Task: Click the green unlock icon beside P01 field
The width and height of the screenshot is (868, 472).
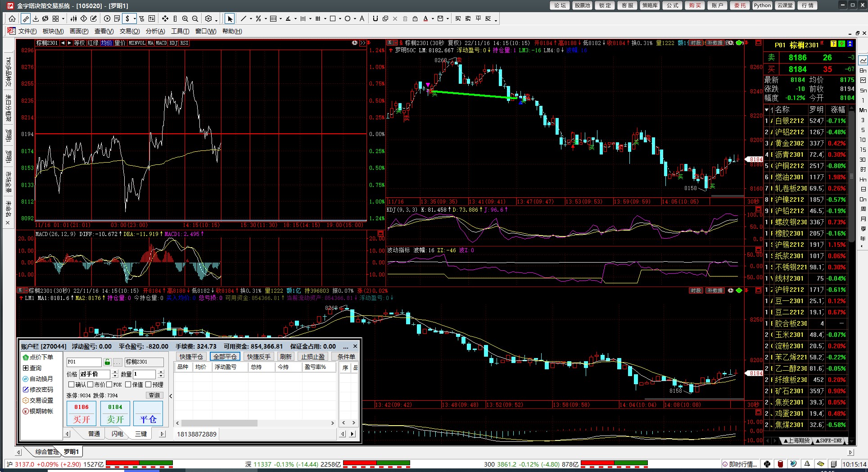Action: 107,362
